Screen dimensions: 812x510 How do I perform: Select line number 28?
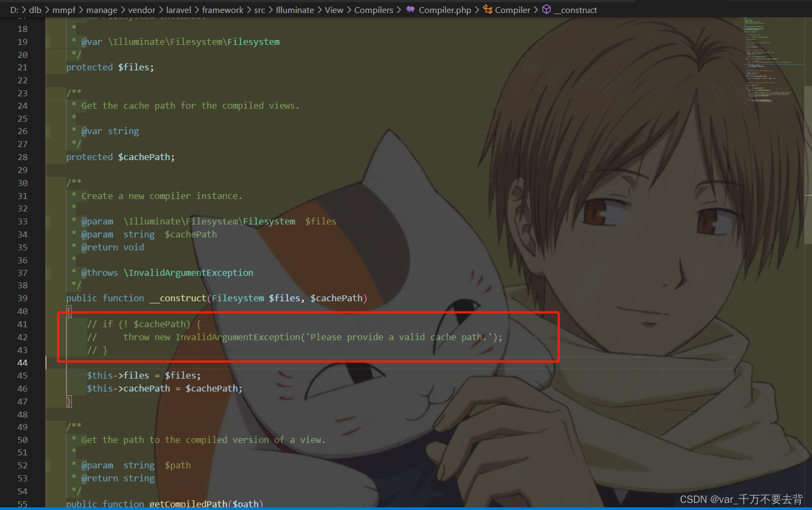22,157
